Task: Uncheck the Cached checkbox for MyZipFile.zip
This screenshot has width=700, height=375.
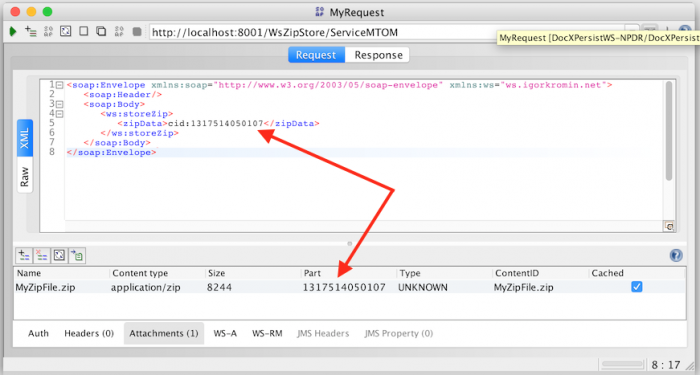Action: coord(637,287)
